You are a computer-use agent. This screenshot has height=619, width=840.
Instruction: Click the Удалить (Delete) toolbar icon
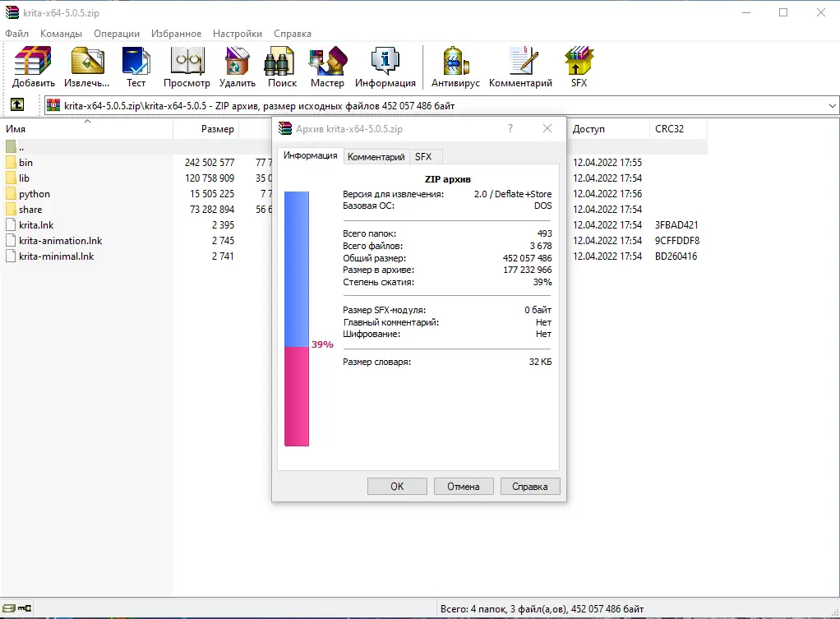pos(237,60)
